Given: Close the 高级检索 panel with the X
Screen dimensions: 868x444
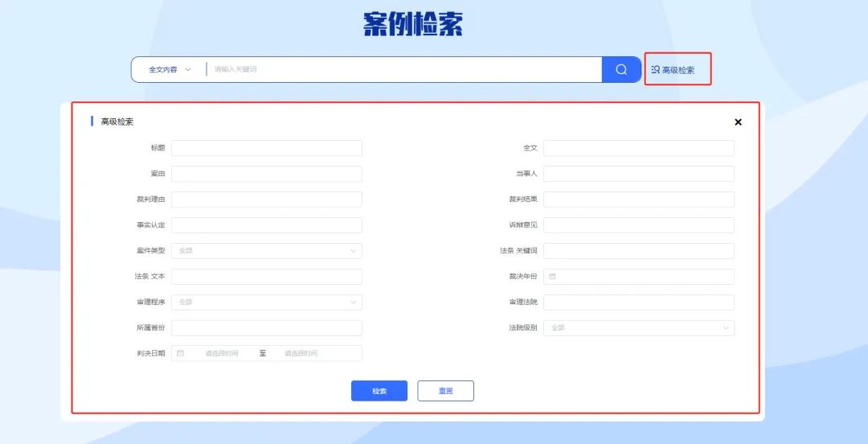Looking at the screenshot, I should click(738, 122).
